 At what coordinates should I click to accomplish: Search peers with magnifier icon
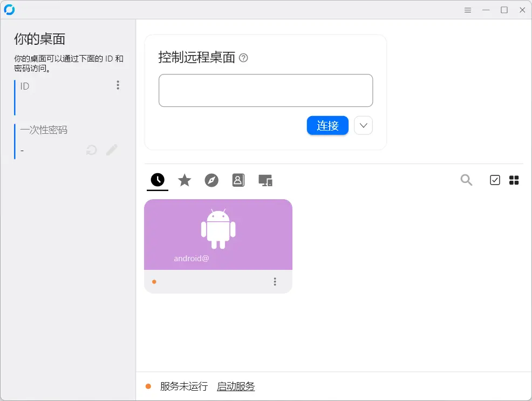466,180
